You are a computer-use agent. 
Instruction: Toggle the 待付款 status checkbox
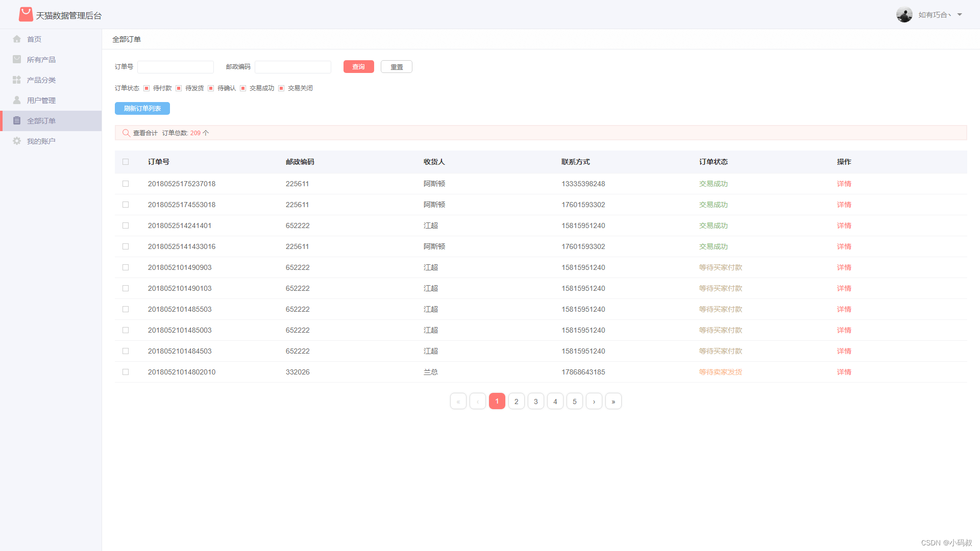click(x=146, y=88)
